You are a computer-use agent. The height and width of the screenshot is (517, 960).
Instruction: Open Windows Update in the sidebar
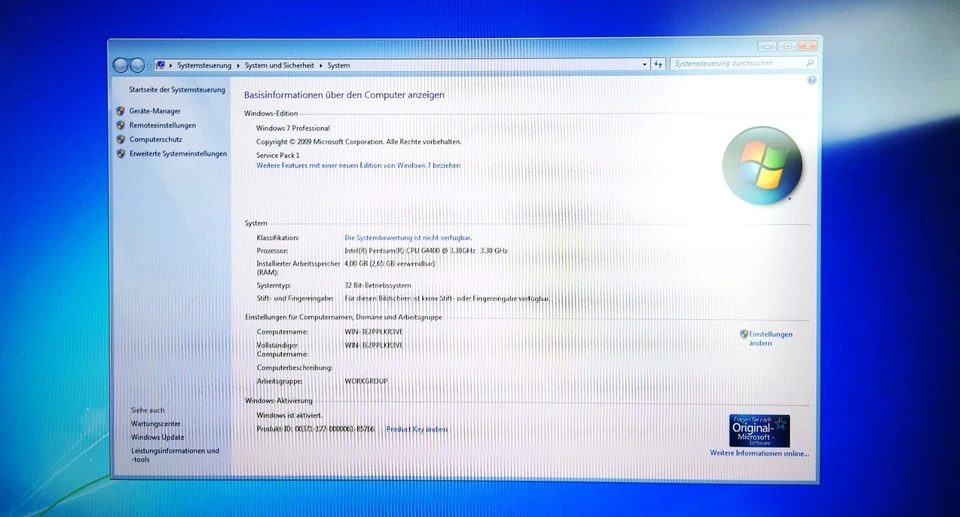click(x=157, y=437)
